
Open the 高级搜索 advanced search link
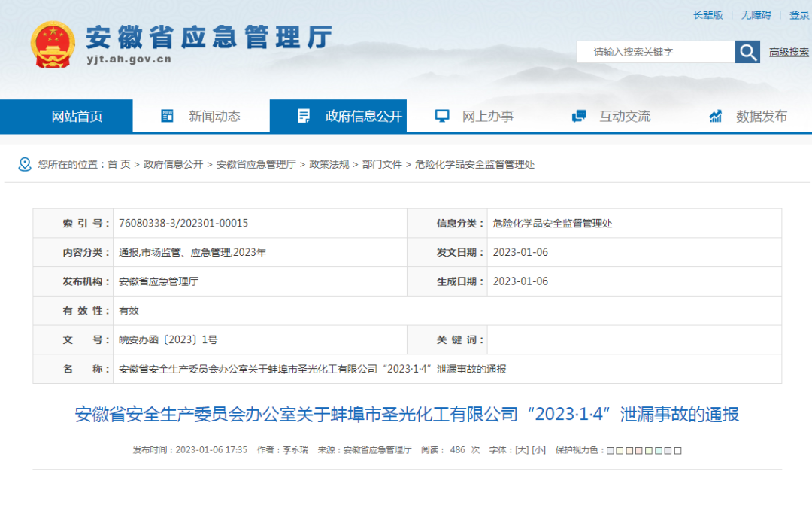pyautogui.click(x=789, y=53)
